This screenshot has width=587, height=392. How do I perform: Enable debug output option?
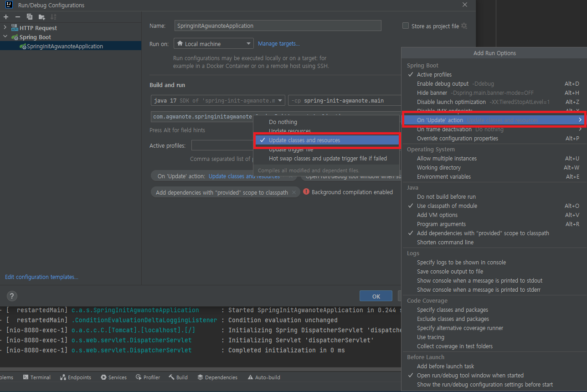click(x=494, y=83)
